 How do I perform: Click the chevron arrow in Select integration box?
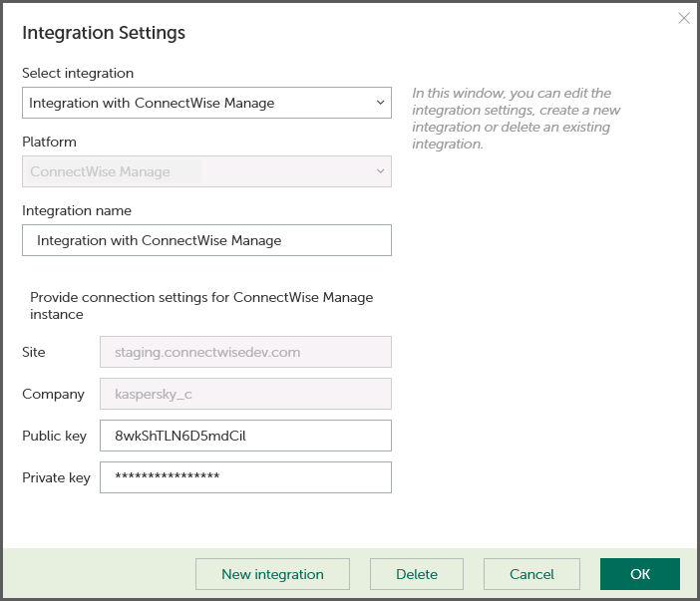[x=380, y=103]
